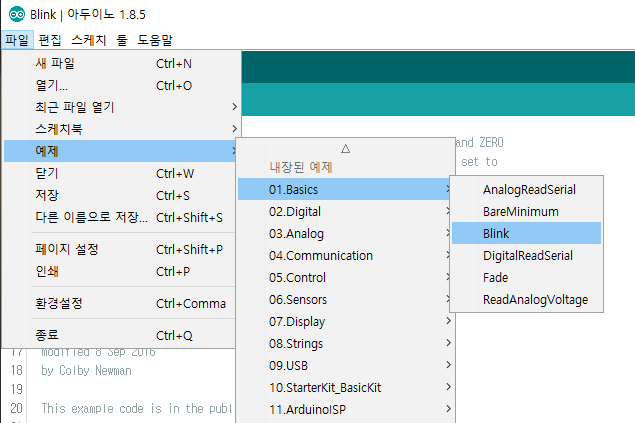Expand 최근 파일 열기 submenu
635x423 pixels.
click(119, 107)
